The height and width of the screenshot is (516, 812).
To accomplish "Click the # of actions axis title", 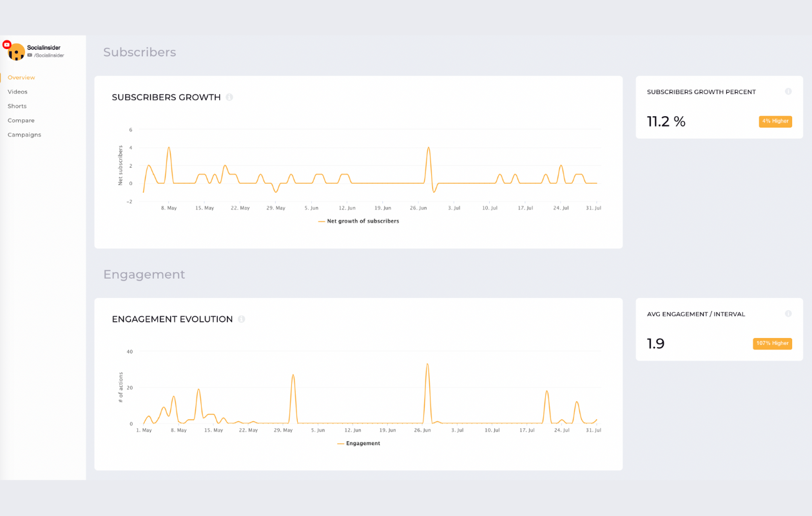I will (121, 388).
